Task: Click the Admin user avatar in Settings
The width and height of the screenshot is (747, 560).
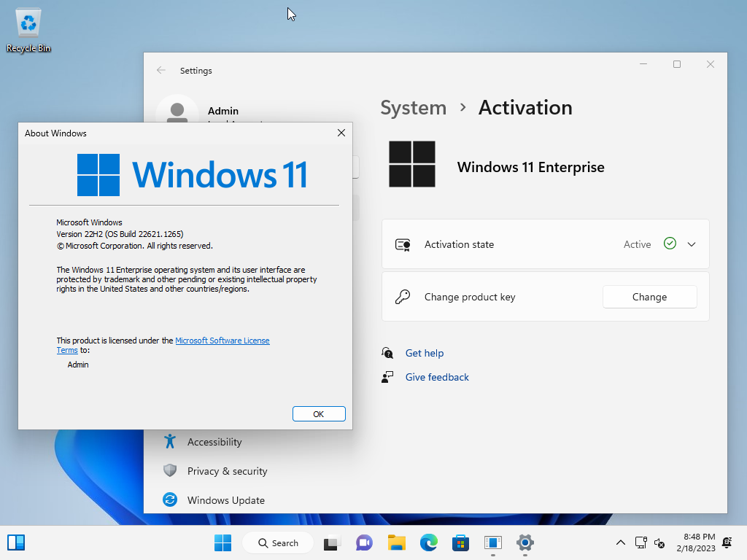Action: tap(177, 109)
